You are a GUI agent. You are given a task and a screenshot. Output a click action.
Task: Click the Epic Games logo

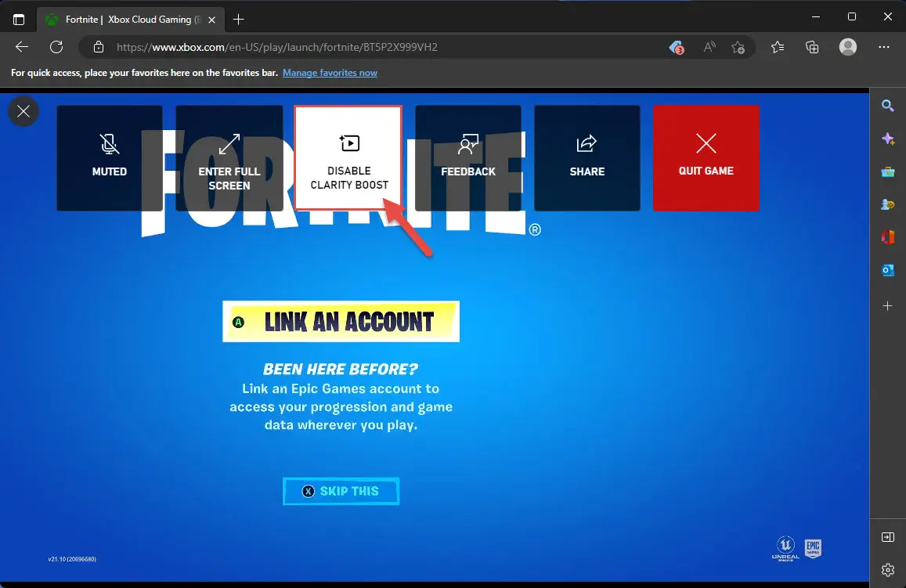coord(813,548)
